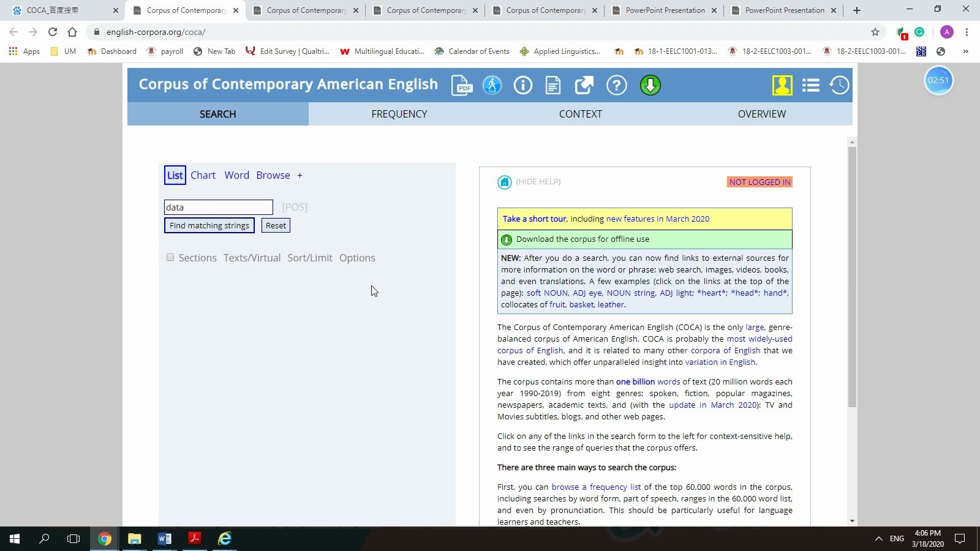The width and height of the screenshot is (980, 551).
Task: Toggle the Sections checkbox
Action: (x=170, y=258)
